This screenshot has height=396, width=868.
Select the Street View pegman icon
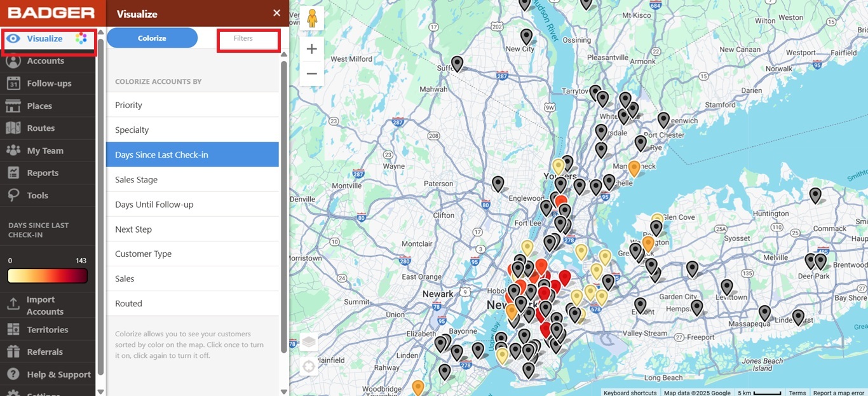tap(312, 18)
